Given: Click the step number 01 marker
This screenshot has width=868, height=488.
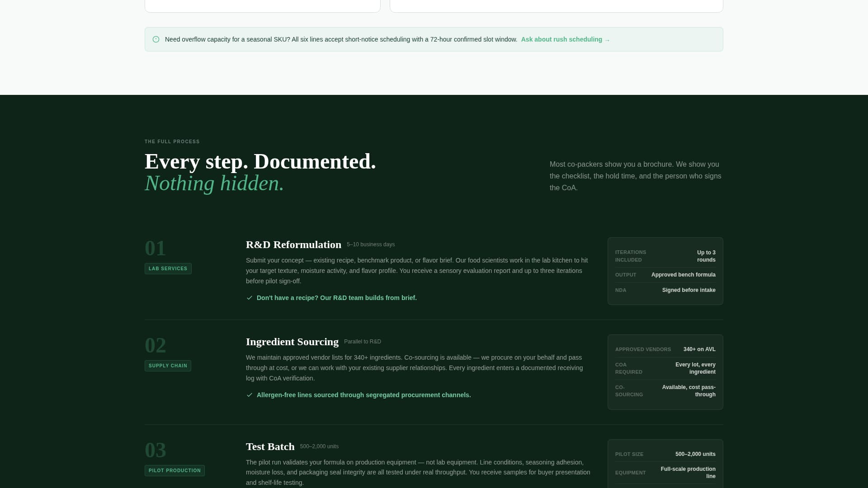Looking at the screenshot, I should (155, 248).
